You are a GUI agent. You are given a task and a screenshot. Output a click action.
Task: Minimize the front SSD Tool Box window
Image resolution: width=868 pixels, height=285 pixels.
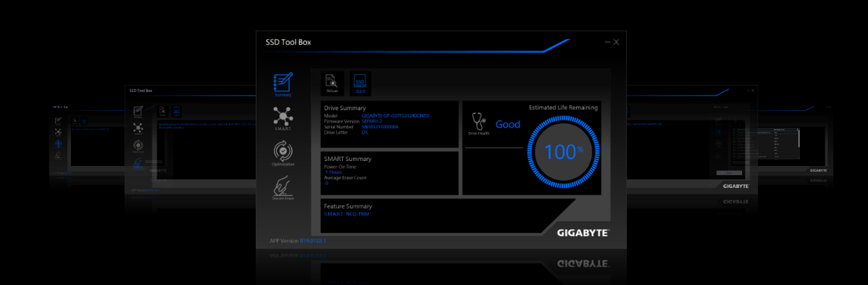click(x=608, y=42)
